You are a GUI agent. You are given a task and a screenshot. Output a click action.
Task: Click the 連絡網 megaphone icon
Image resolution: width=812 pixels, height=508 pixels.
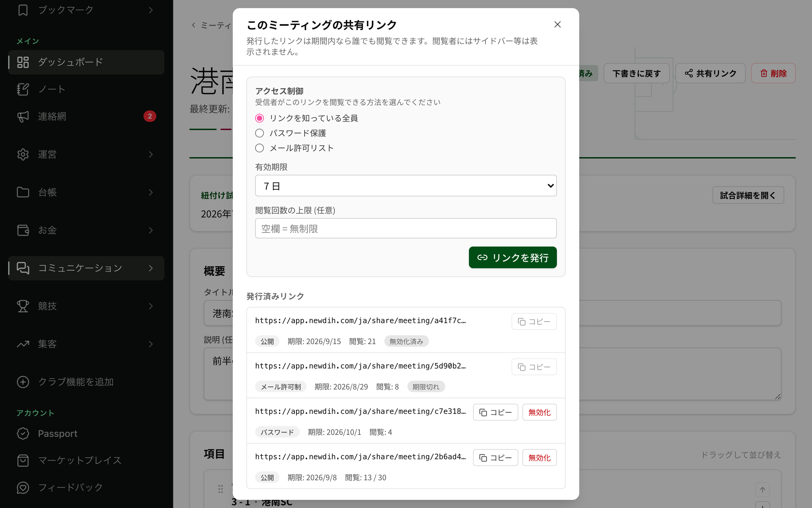pos(23,117)
